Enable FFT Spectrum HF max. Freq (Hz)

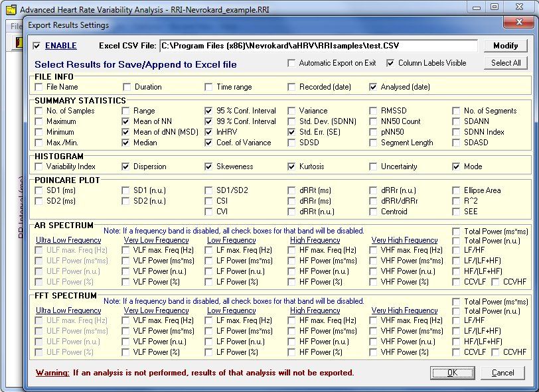point(292,320)
